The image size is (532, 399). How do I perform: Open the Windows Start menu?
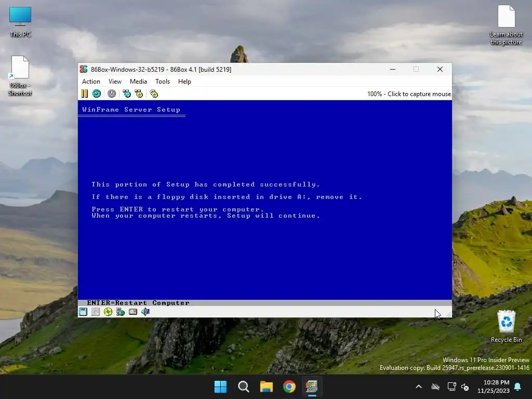pos(220,387)
